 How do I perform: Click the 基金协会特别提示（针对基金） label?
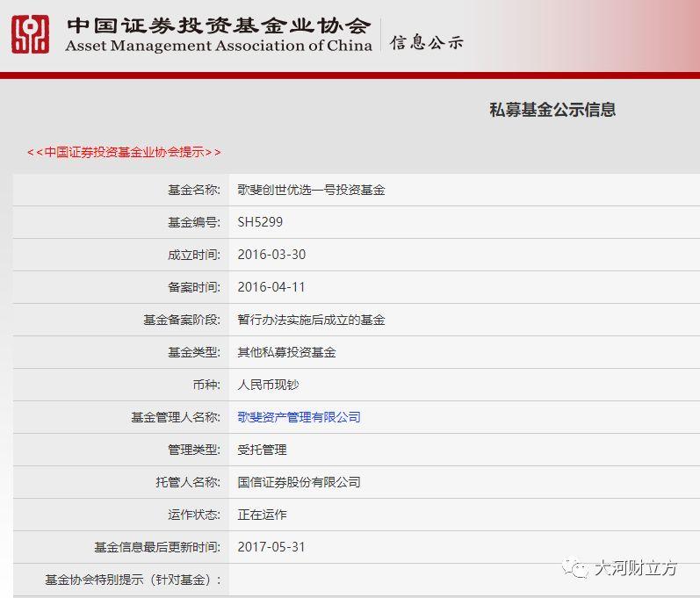(133, 580)
